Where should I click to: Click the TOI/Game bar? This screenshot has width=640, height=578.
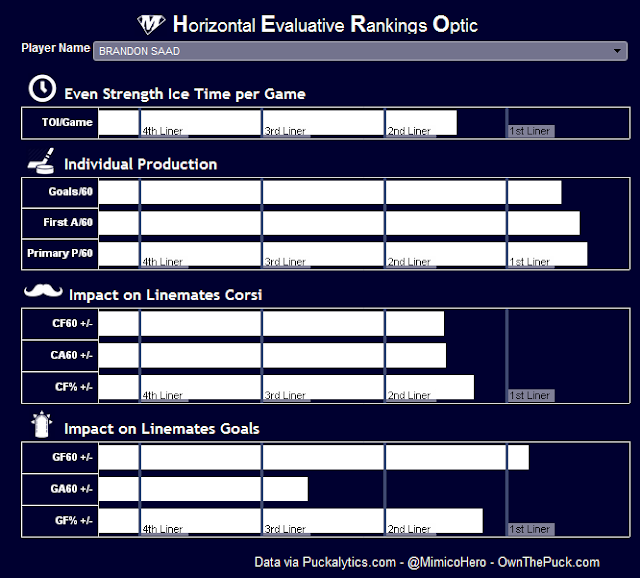(x=278, y=122)
